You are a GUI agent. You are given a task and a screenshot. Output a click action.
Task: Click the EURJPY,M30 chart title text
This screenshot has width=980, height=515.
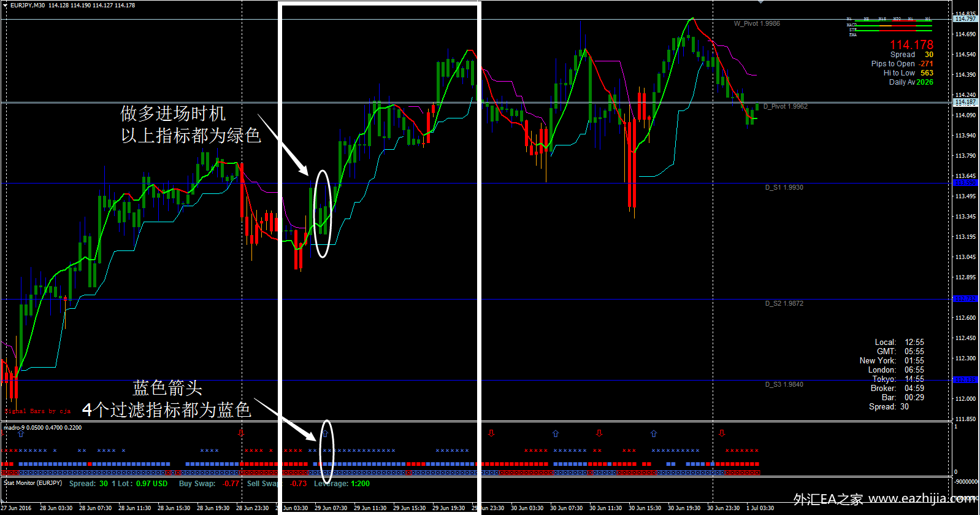coord(28,5)
